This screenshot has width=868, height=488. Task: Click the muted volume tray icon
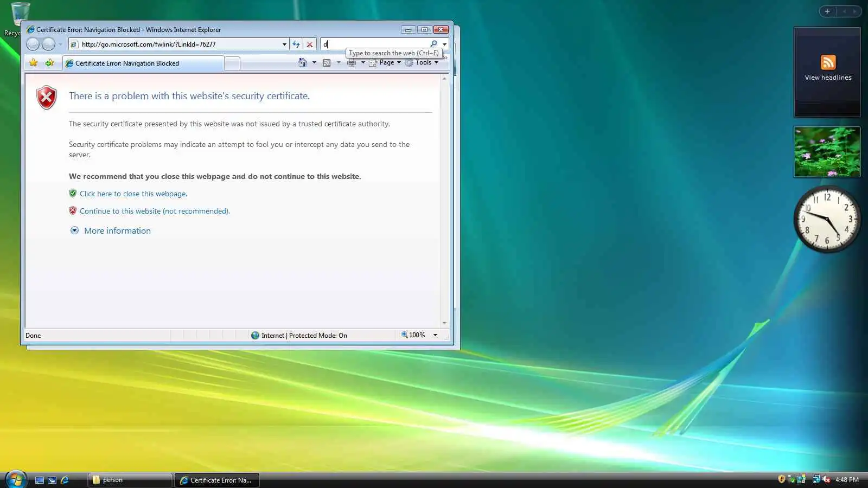(826, 479)
